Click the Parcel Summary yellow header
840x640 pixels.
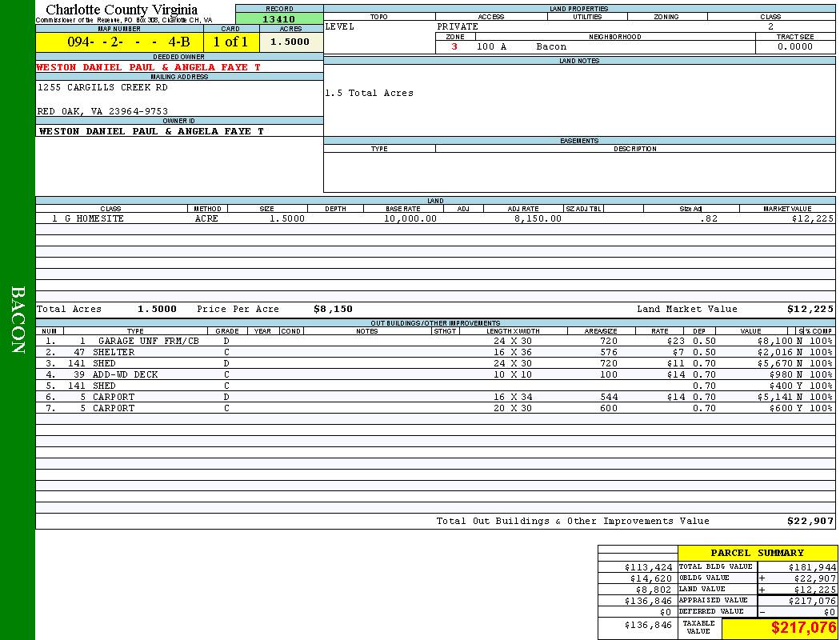(x=757, y=553)
